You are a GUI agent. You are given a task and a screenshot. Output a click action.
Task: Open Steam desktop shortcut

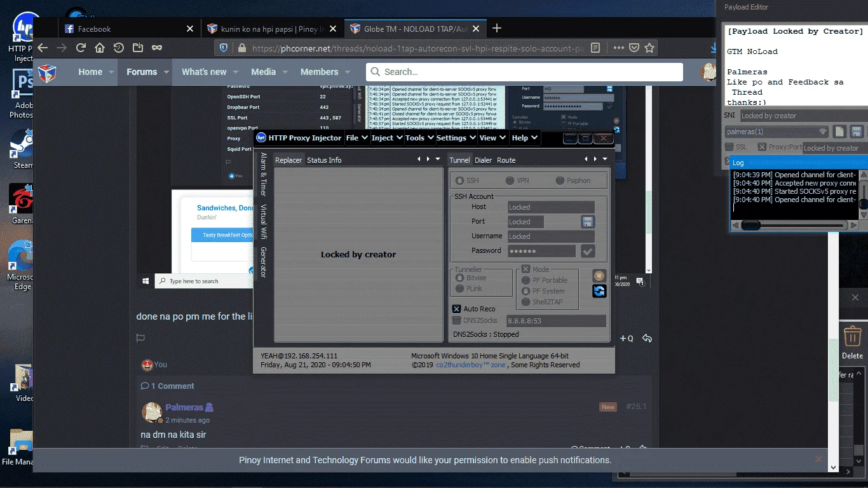click(x=23, y=148)
